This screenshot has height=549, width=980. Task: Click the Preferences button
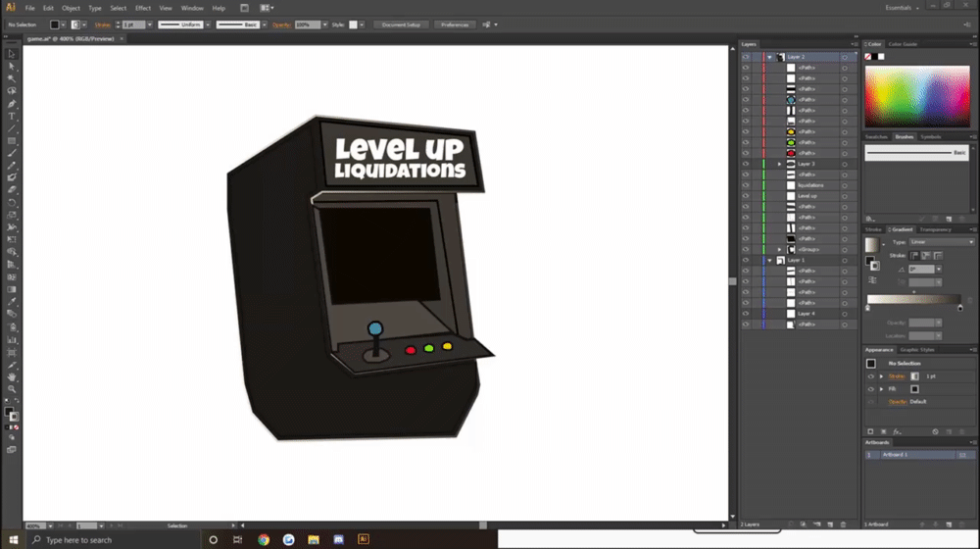point(455,25)
